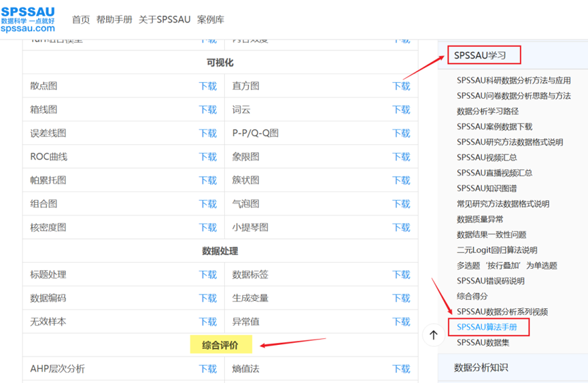This screenshot has height=383, width=588.
Task: Open 二元Logit回归算法说明 sidebar link
Action: 497,250
